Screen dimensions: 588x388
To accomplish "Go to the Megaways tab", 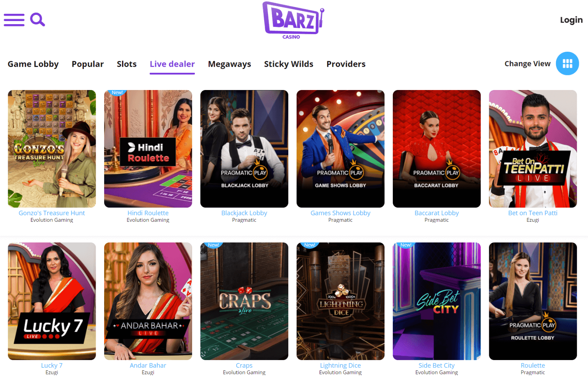I will tap(230, 64).
